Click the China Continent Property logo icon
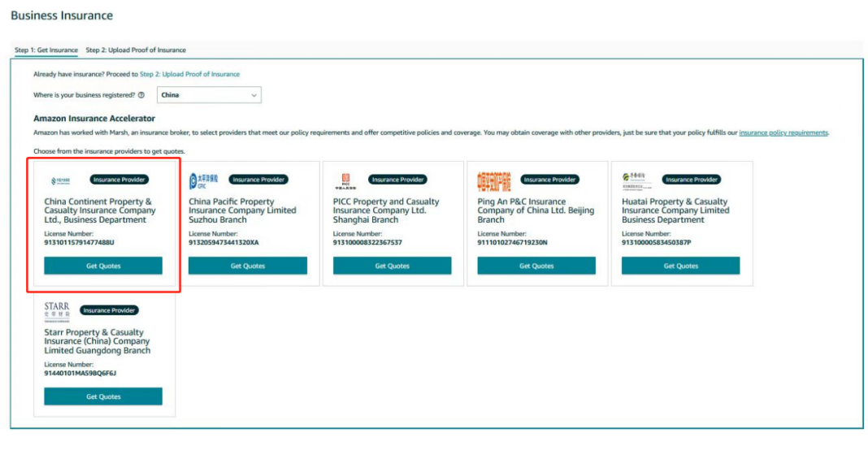Image resolution: width=868 pixels, height=468 pixels. click(x=60, y=180)
